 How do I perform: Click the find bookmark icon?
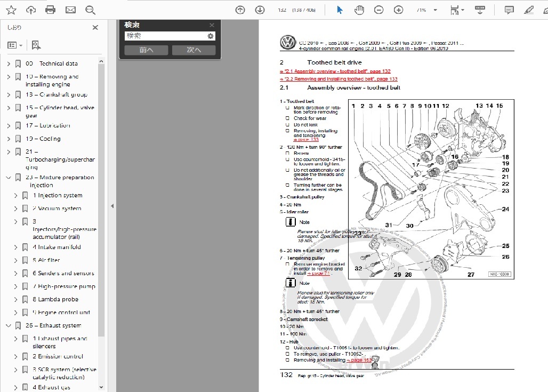point(36,45)
